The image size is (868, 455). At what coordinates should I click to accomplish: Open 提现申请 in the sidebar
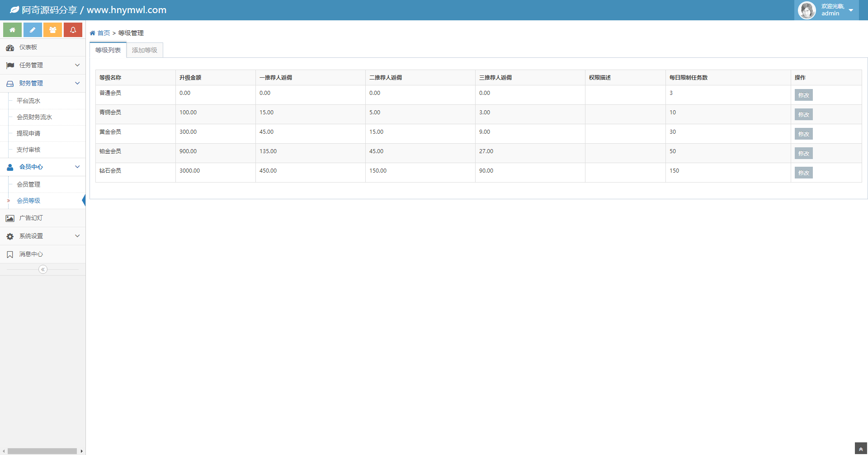28,133
